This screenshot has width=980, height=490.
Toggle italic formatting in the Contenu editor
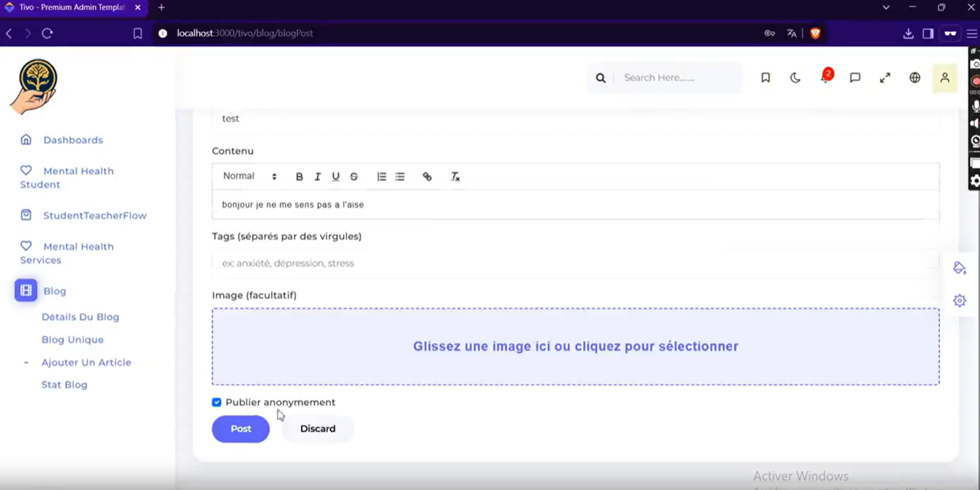(x=317, y=177)
